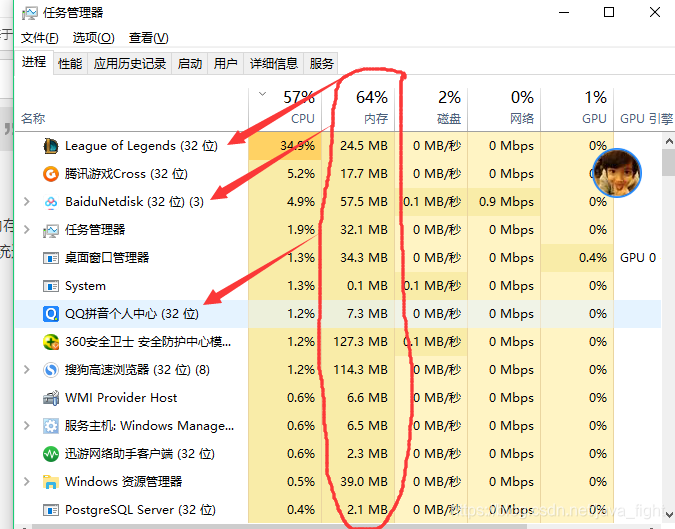The height and width of the screenshot is (529, 675).
Task: Open the 查看(V) menu
Action: click(149, 38)
